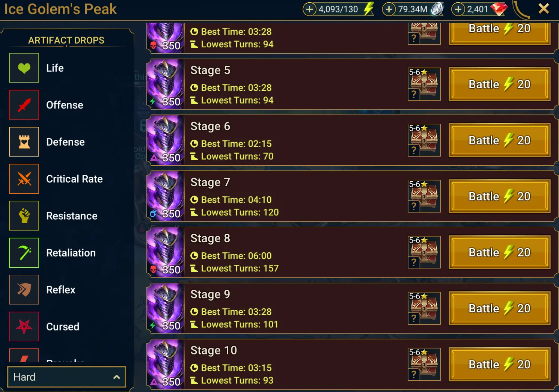The height and width of the screenshot is (392, 559).
Task: Start Battle on Stage 6
Action: (500, 140)
